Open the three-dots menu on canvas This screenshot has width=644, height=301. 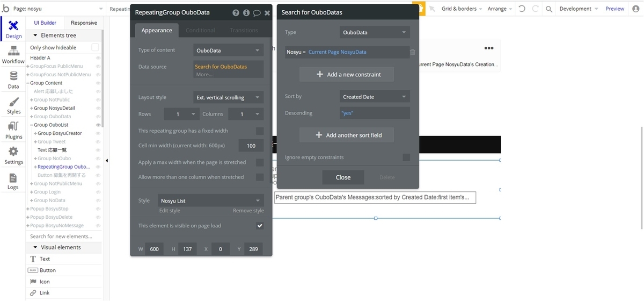click(489, 48)
